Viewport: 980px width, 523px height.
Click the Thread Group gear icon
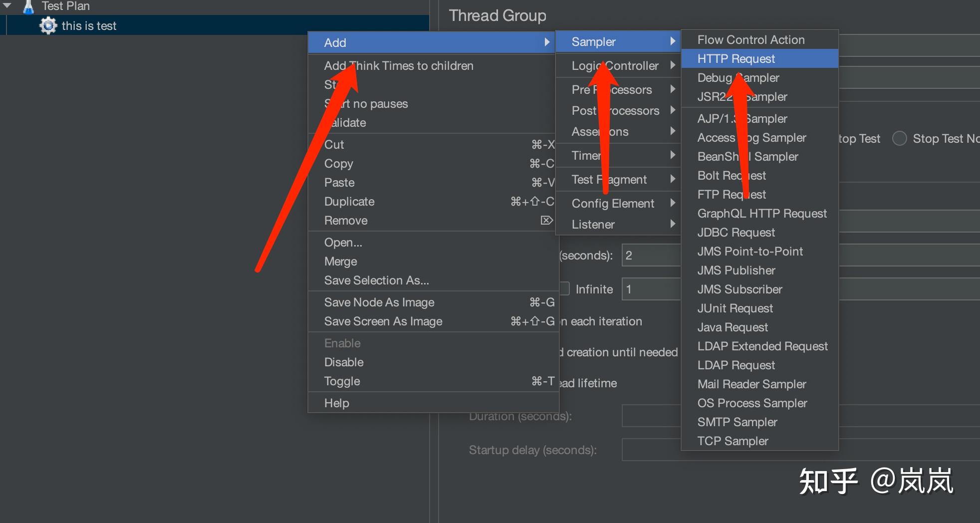coord(48,25)
